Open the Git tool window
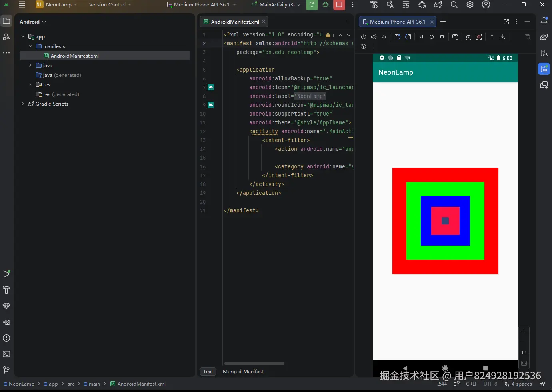Image resolution: width=552 pixels, height=392 pixels. pyautogui.click(x=6, y=370)
